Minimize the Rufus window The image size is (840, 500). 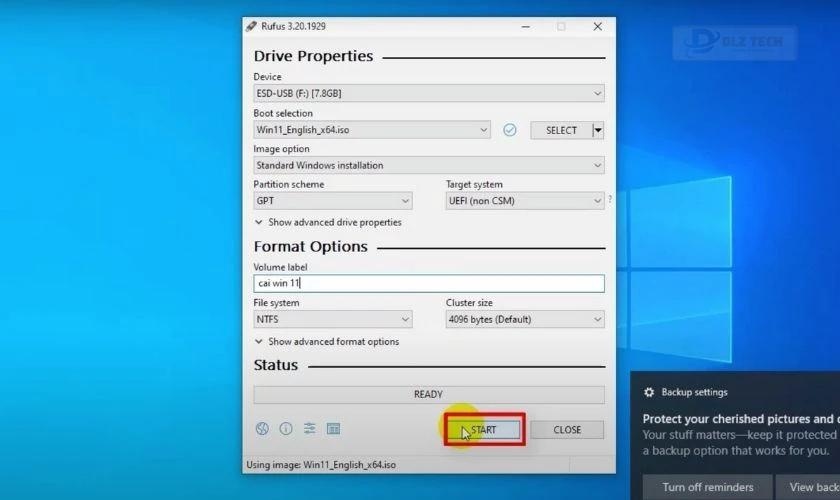tap(526, 26)
